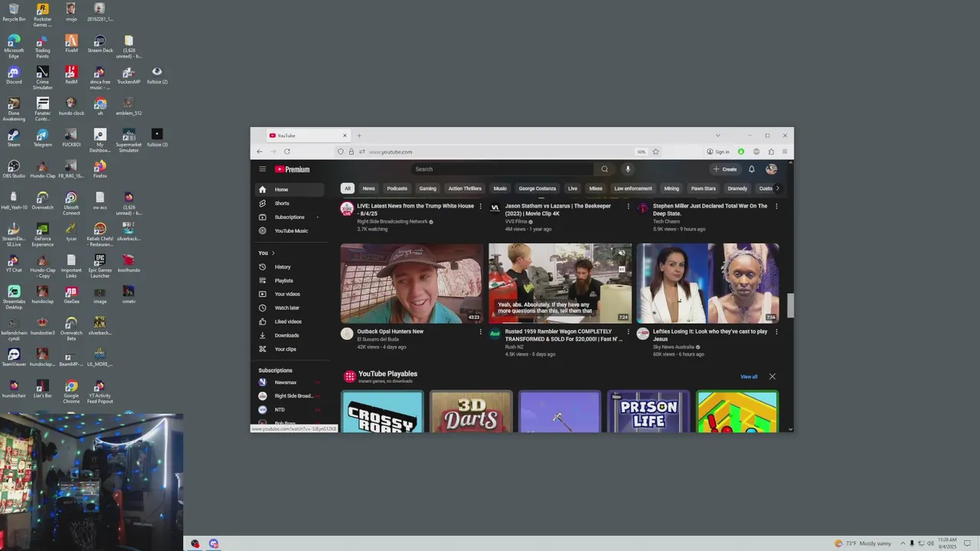
Task: Click View all for YouTube Playables
Action: 749,377
